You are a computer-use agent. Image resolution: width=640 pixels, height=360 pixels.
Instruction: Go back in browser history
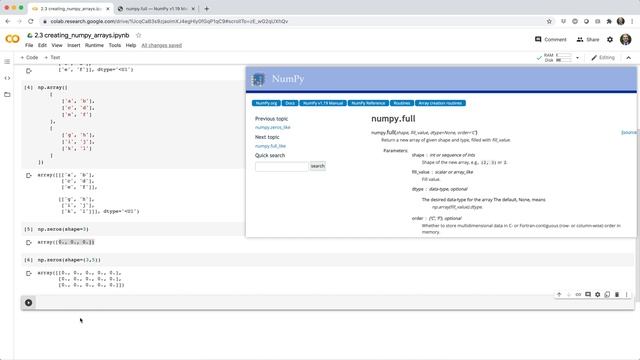tap(8, 21)
